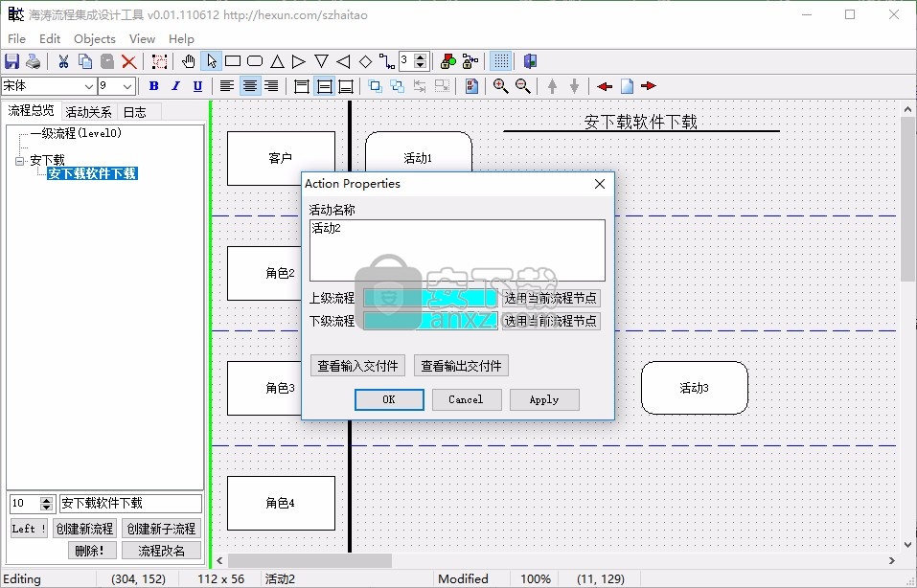Viewport: 917px width, 588px height.
Task: Select the Diamond shape tool
Action: click(x=365, y=60)
